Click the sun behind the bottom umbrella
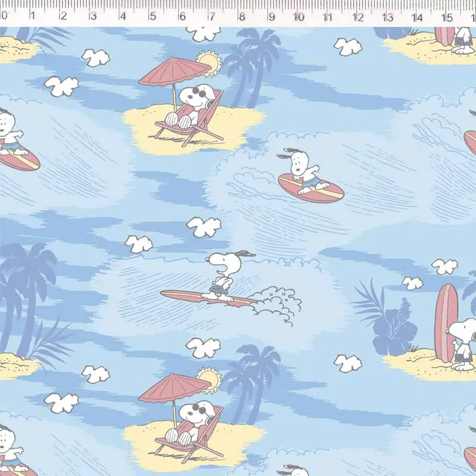The image size is (476, 476). 209,377
